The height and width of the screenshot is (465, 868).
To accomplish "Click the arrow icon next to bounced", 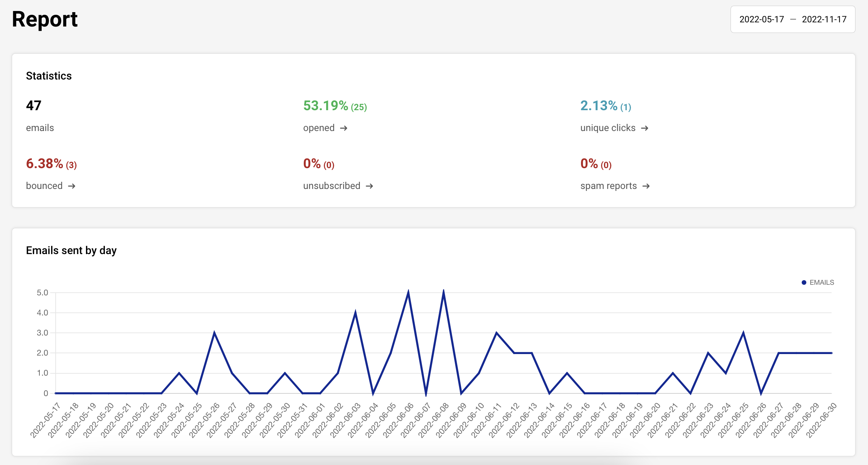I will click(72, 186).
